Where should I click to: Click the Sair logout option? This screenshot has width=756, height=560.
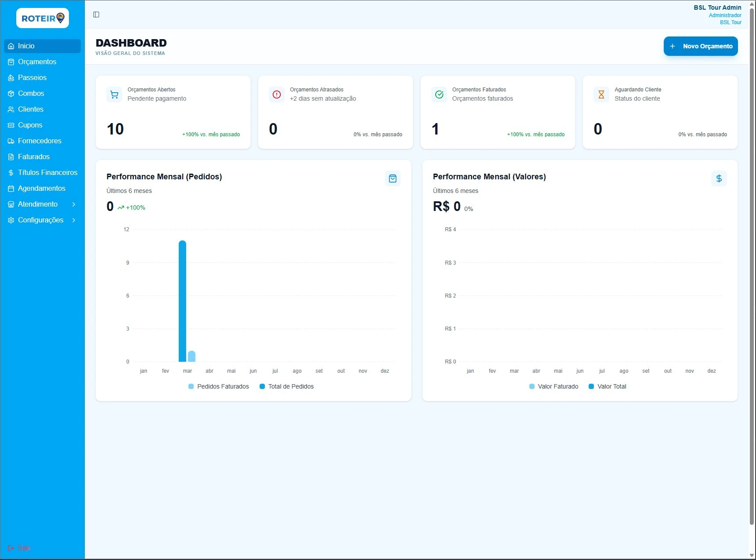coord(20,548)
